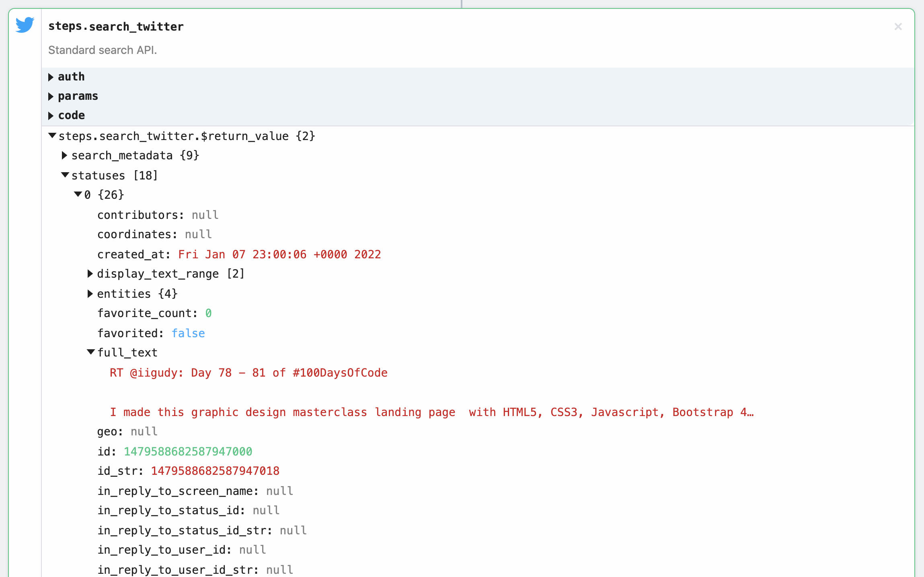Collapse status item 0 triangle
924x577 pixels.
point(78,194)
